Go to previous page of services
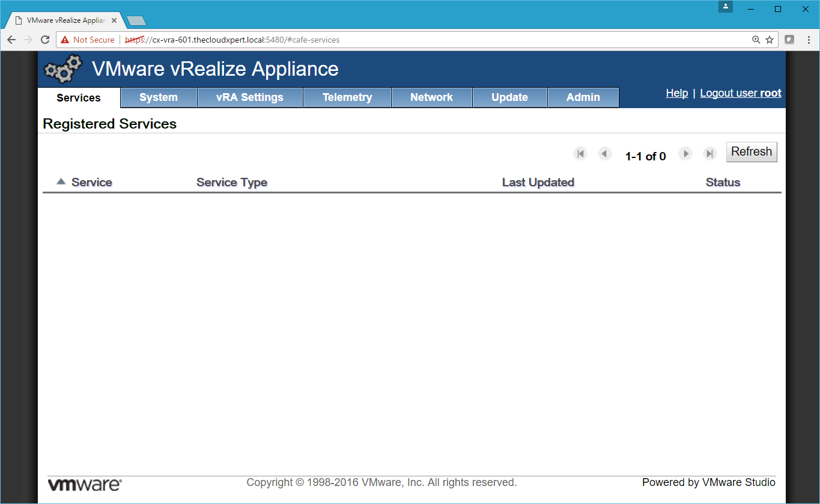Screen dimensions: 820x504 click(604, 154)
